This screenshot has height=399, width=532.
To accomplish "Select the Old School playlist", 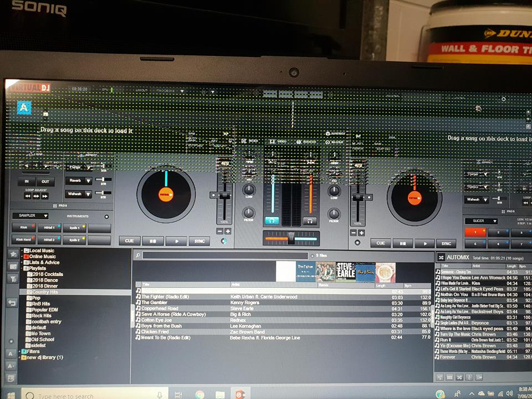I will tap(40, 339).
